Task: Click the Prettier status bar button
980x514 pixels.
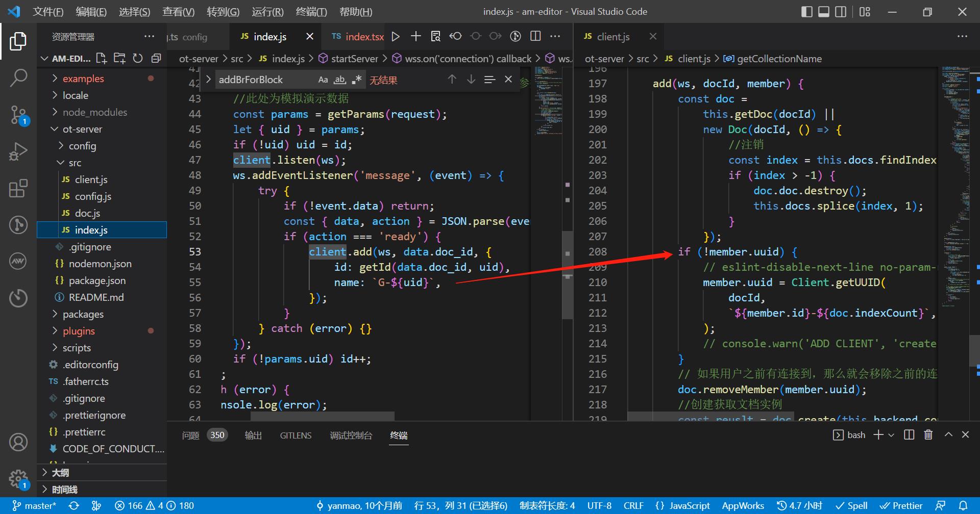Action: point(901,505)
